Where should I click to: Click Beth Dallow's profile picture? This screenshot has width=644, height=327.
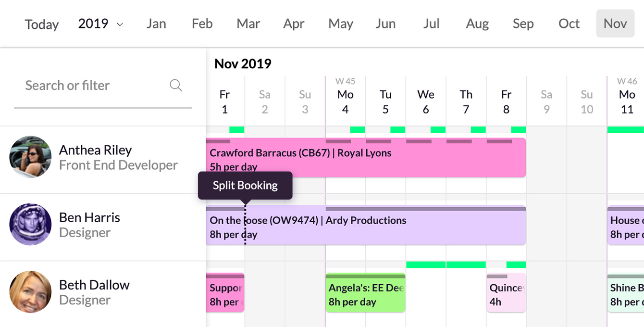[x=30, y=292]
